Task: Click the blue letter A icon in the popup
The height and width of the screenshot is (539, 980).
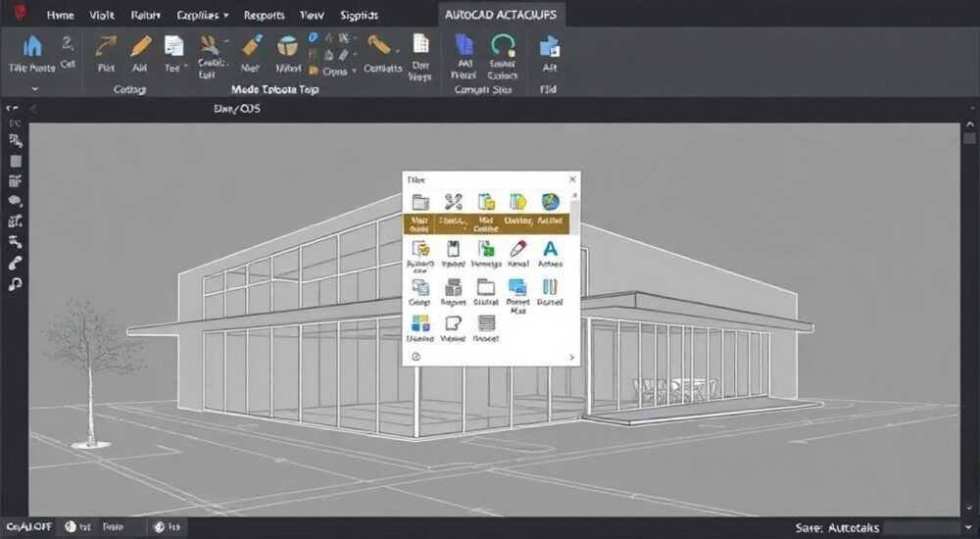Action: click(550, 249)
